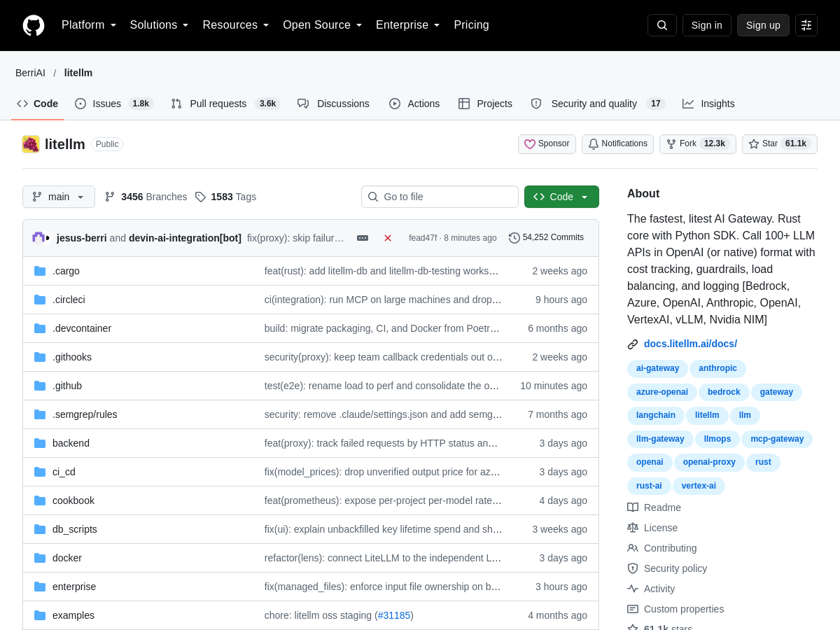Click the litellm repository avatar
Viewport: 840px width, 630px height.
pyautogui.click(x=31, y=144)
